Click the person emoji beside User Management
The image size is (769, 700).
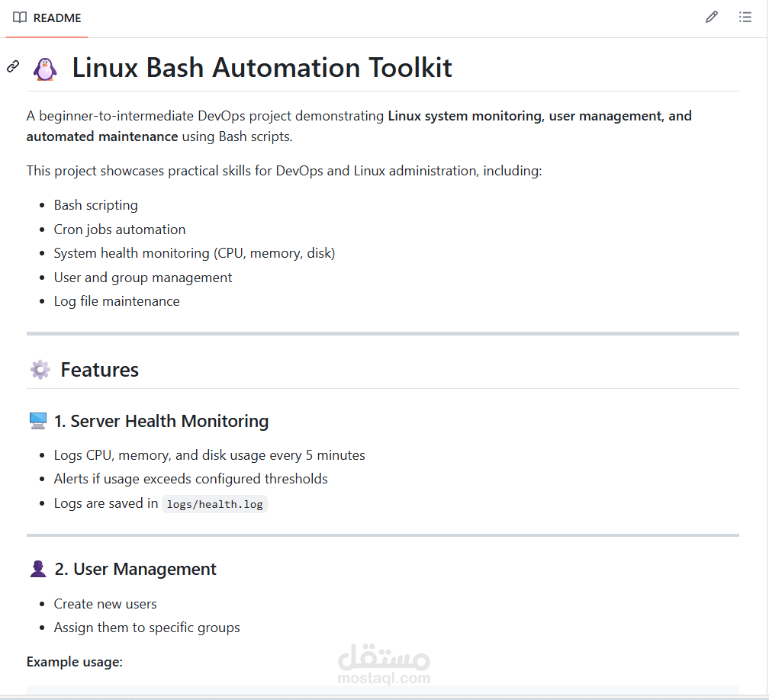pyautogui.click(x=37, y=568)
